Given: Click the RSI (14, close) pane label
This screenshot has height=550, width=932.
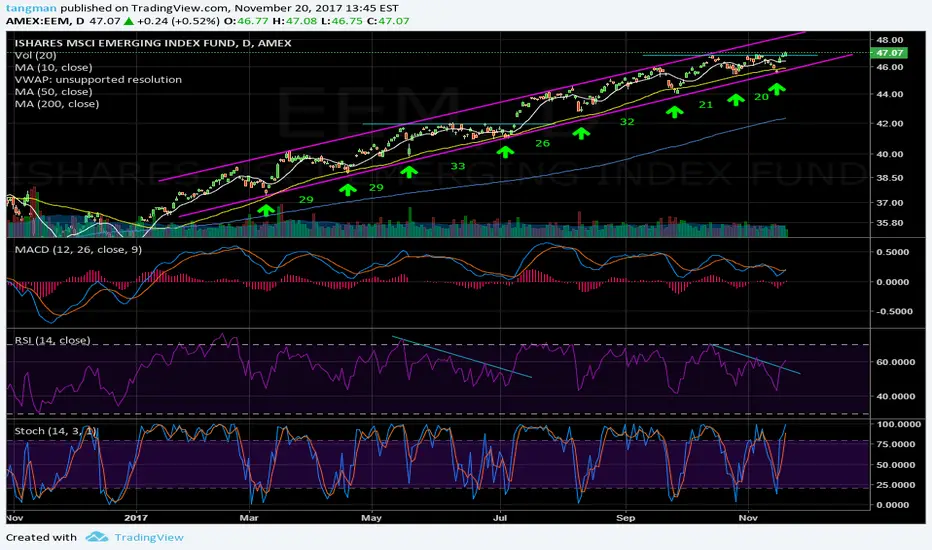Looking at the screenshot, I should click(52, 340).
